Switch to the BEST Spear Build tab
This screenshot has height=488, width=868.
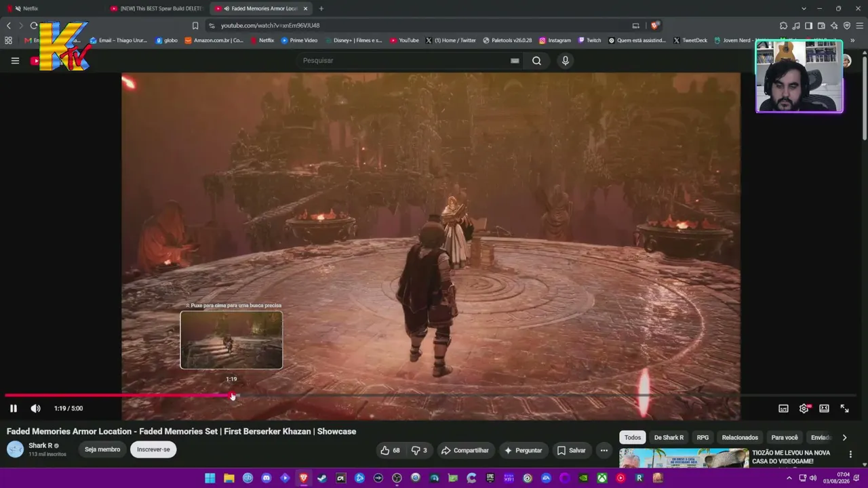click(156, 9)
